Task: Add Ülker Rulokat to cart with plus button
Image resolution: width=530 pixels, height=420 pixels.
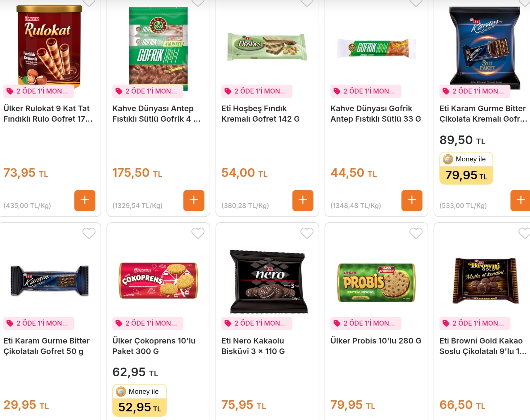Action: (85, 200)
